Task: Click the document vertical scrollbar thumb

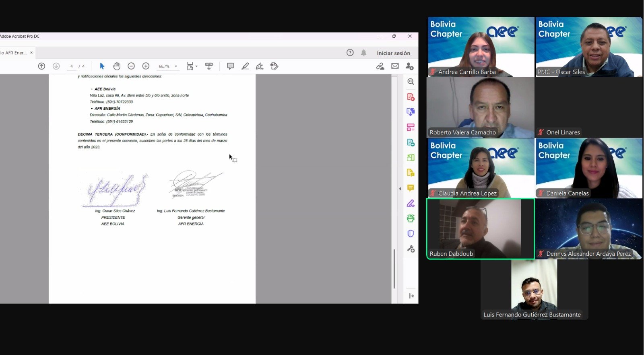Action: pyautogui.click(x=394, y=269)
